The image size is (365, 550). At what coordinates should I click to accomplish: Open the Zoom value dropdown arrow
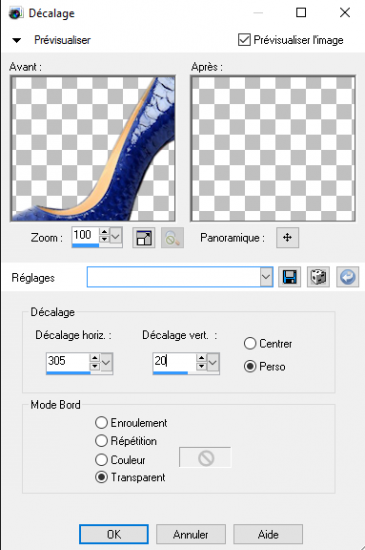116,236
